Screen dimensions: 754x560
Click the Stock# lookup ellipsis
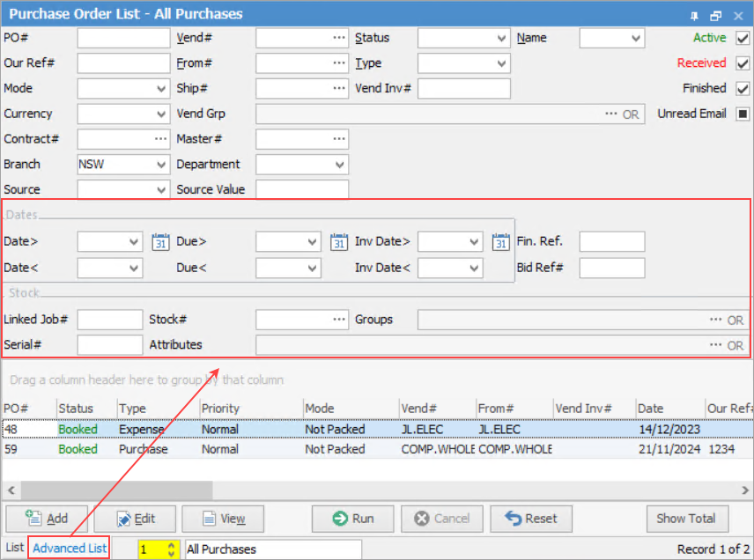339,320
